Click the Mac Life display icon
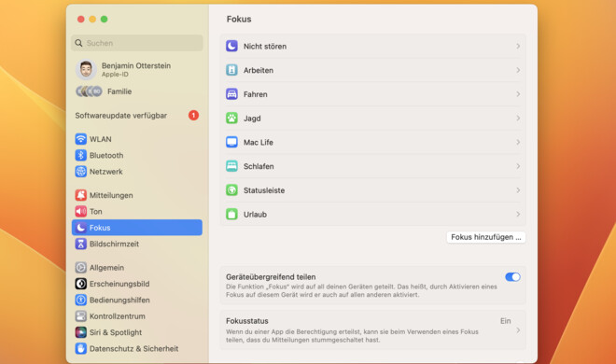The height and width of the screenshot is (364, 616). click(231, 142)
